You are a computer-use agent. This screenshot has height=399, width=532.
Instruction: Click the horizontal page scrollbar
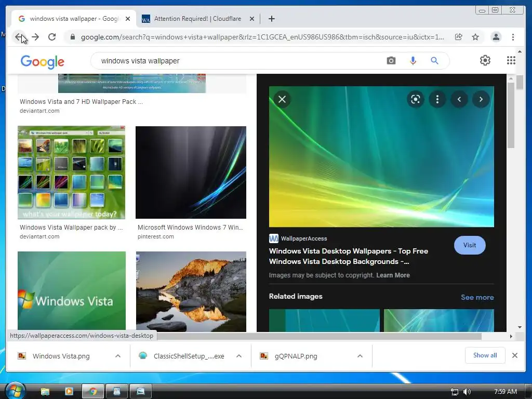point(319,336)
